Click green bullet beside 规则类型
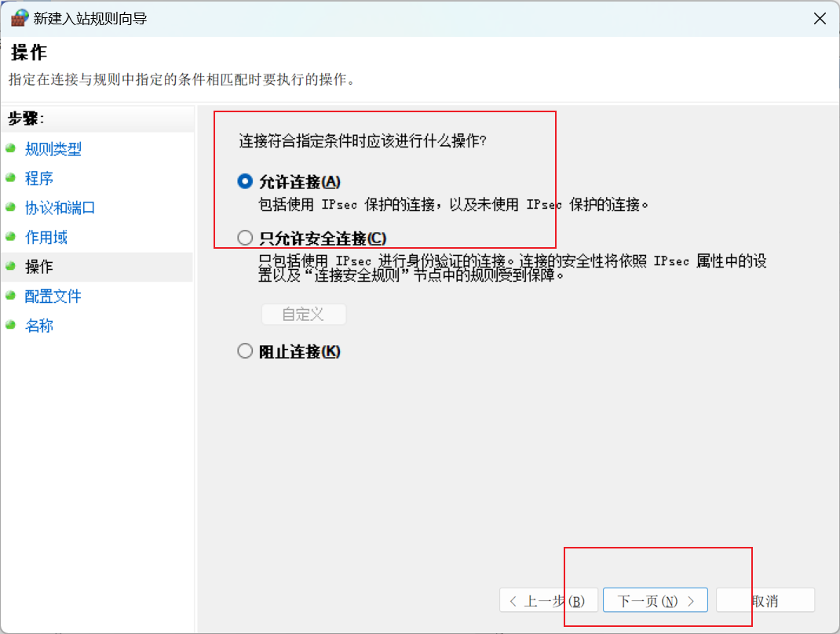 click(11, 148)
